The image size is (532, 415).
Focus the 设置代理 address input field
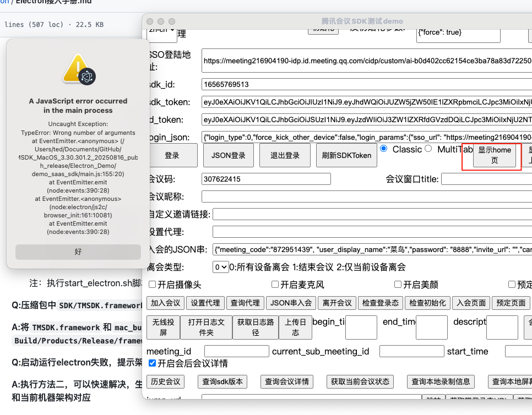coord(372,232)
